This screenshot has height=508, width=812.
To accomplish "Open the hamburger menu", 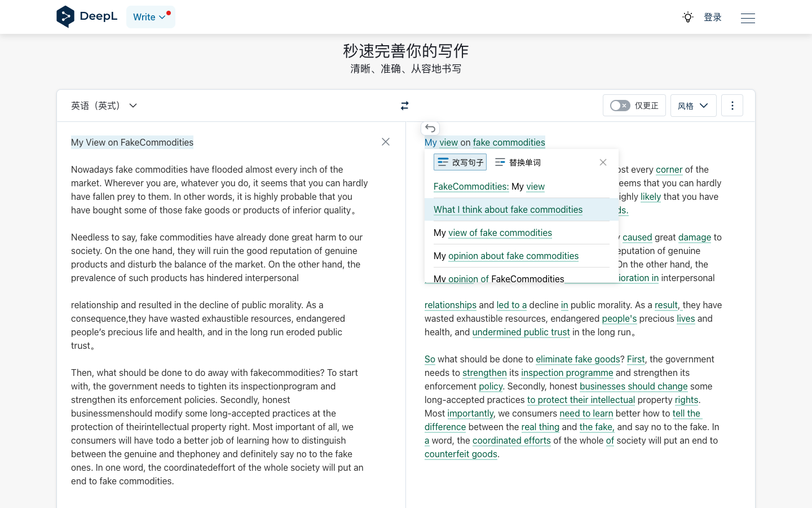I will [748, 18].
